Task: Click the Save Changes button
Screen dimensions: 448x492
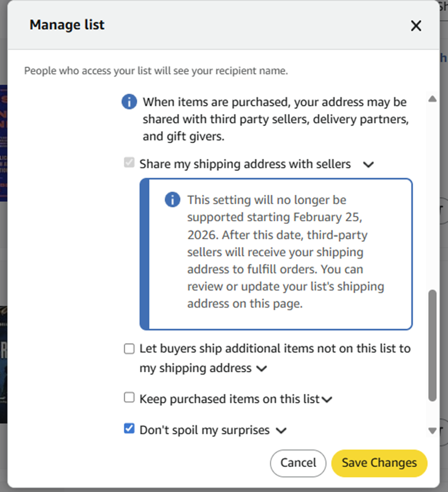Action: [x=379, y=463]
